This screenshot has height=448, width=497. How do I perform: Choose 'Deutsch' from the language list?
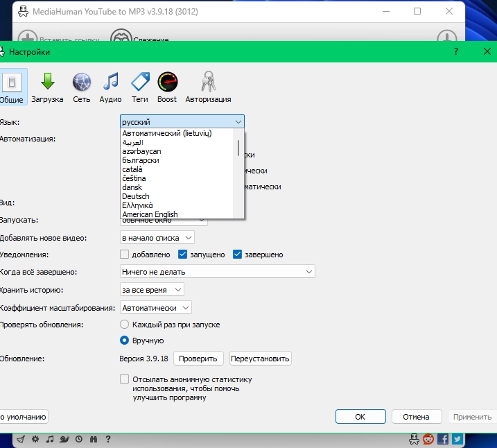click(136, 196)
